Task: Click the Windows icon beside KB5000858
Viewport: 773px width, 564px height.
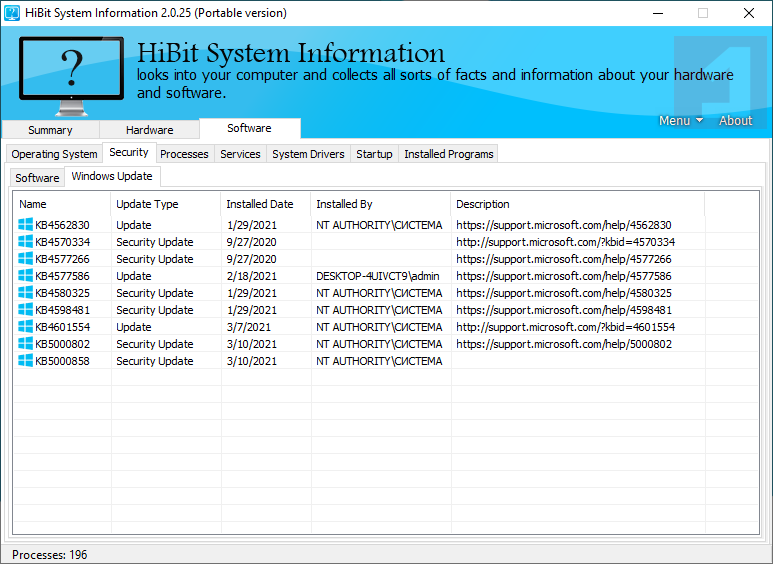Action: pyautogui.click(x=26, y=360)
